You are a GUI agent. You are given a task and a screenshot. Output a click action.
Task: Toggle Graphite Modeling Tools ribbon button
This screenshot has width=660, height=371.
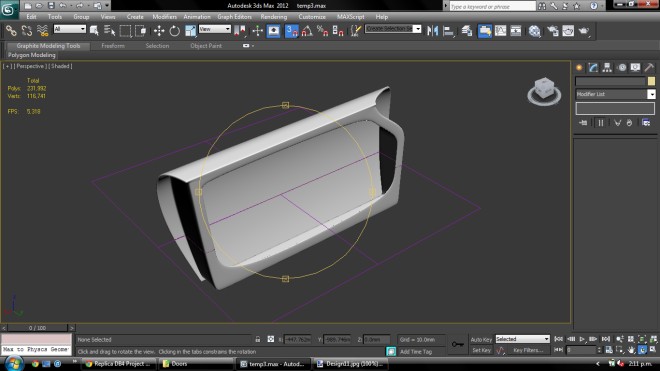tap(485, 31)
